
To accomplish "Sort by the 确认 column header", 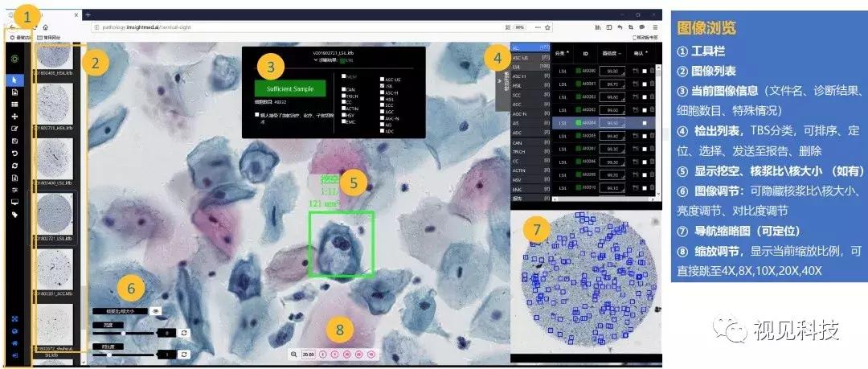I will (x=641, y=53).
